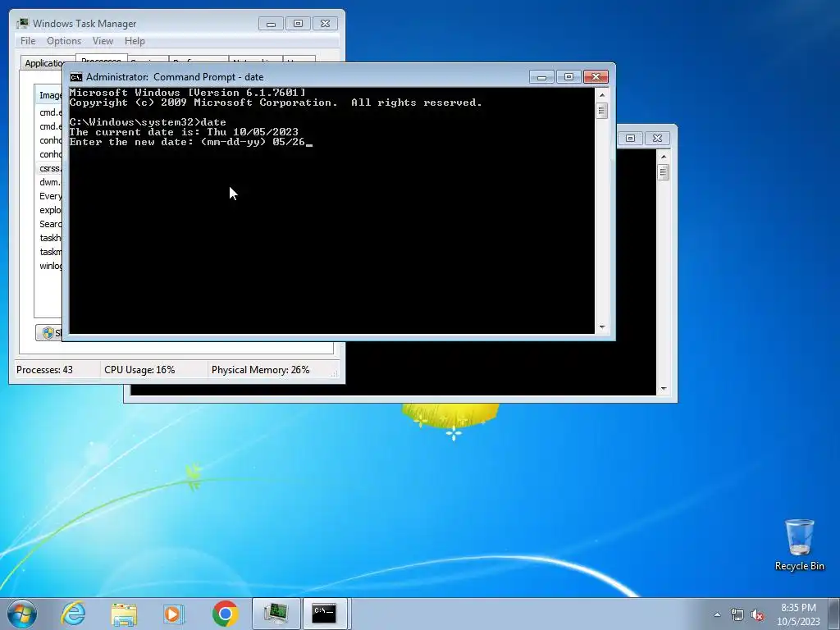Screen dimensions: 840x630
Task: Click Processes: 43 status bar entry
Action: (x=44, y=370)
